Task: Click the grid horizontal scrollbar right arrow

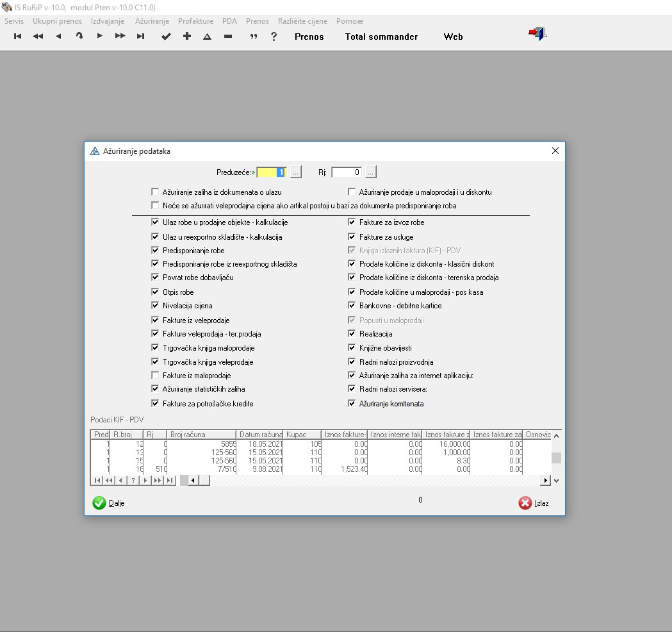Action: pos(546,480)
